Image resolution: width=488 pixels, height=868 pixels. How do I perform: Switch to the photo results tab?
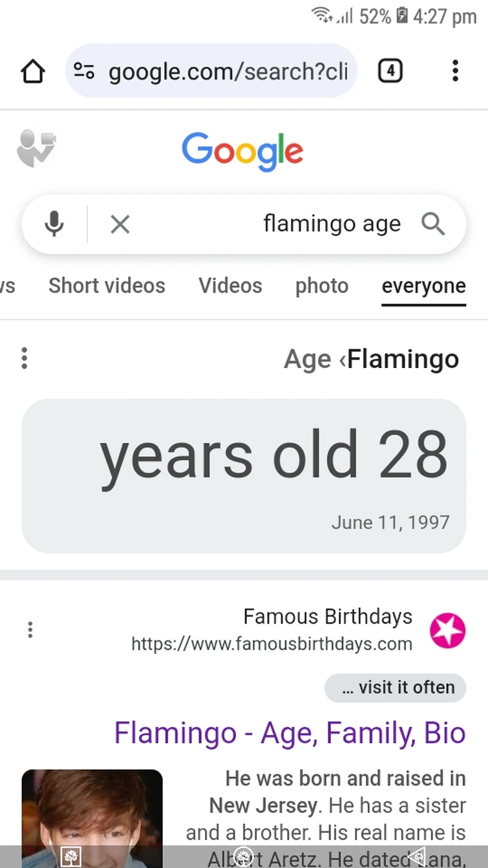321,285
